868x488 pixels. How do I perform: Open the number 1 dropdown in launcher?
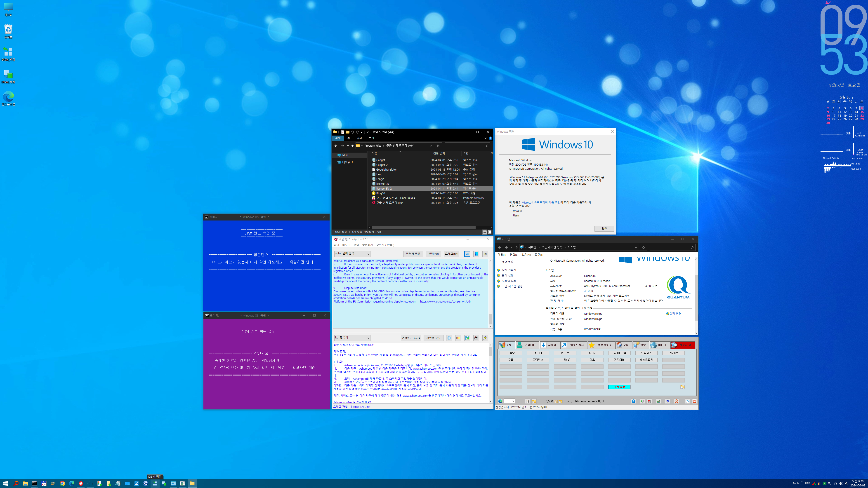click(x=509, y=401)
